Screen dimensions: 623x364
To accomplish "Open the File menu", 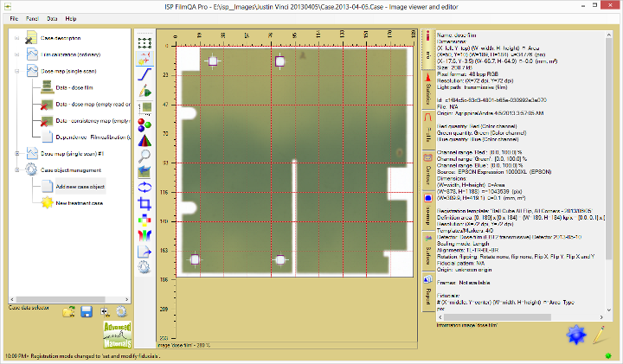I will click(x=14, y=19).
